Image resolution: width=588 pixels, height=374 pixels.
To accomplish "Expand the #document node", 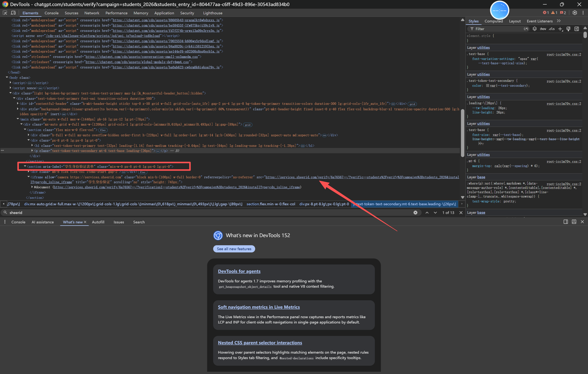I will (x=32, y=187).
